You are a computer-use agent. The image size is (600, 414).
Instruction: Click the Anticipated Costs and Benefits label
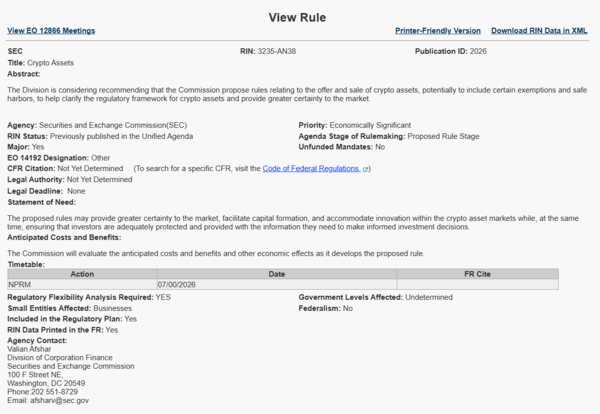click(64, 238)
